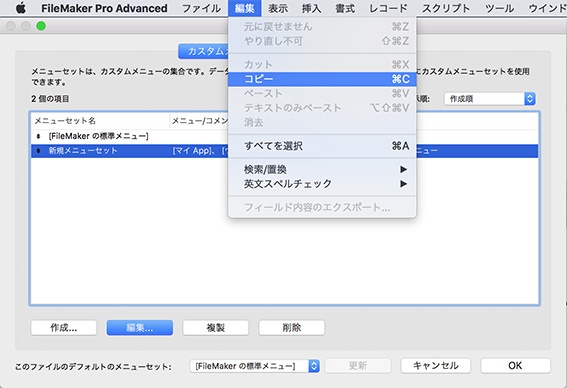Select the [FileMaker の標準メニュー] row
The height and width of the screenshot is (388, 567).
point(284,136)
